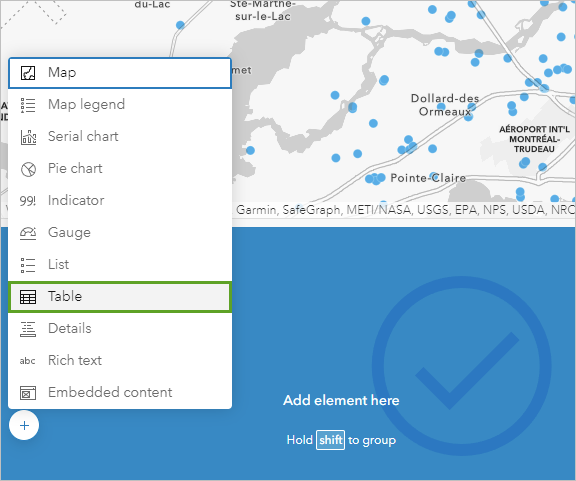The height and width of the screenshot is (481, 576).
Task: Choose the Rich text menu entry
Action: pyautogui.click(x=120, y=360)
